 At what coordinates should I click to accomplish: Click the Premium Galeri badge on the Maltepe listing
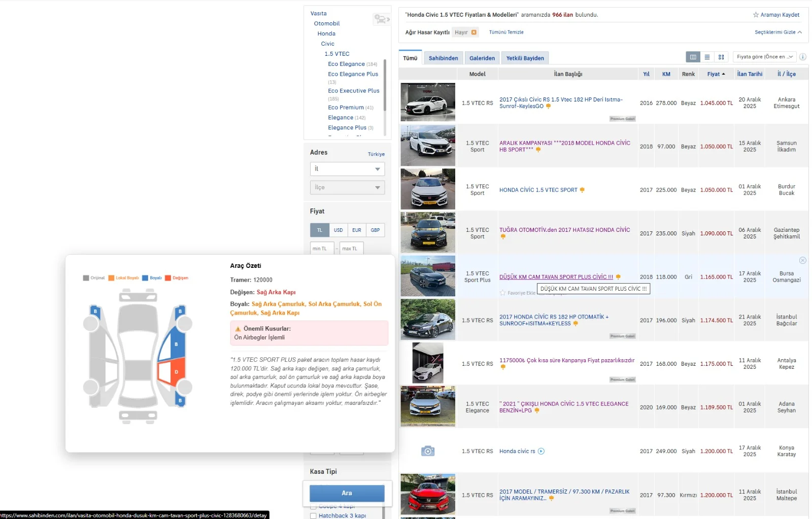click(x=623, y=511)
